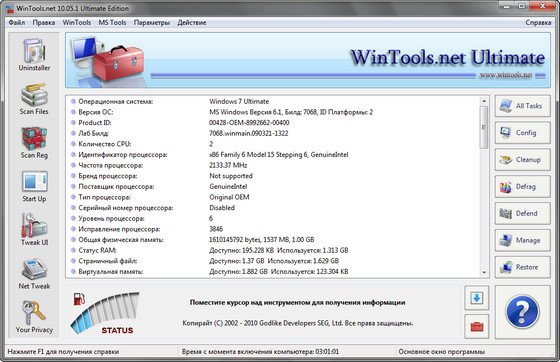Select the Start Up manager icon
The image size is (560, 362).
click(x=34, y=187)
